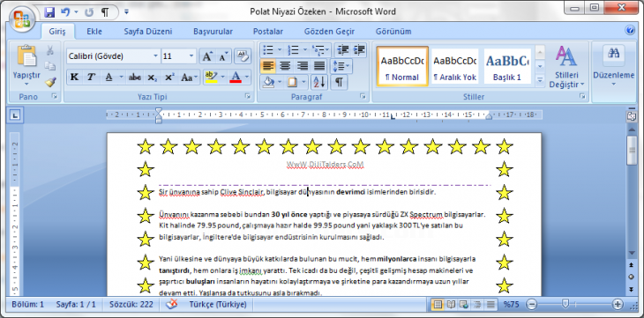Apply subscript formatting
Viewport: 644px width, 318px height.
(152, 78)
